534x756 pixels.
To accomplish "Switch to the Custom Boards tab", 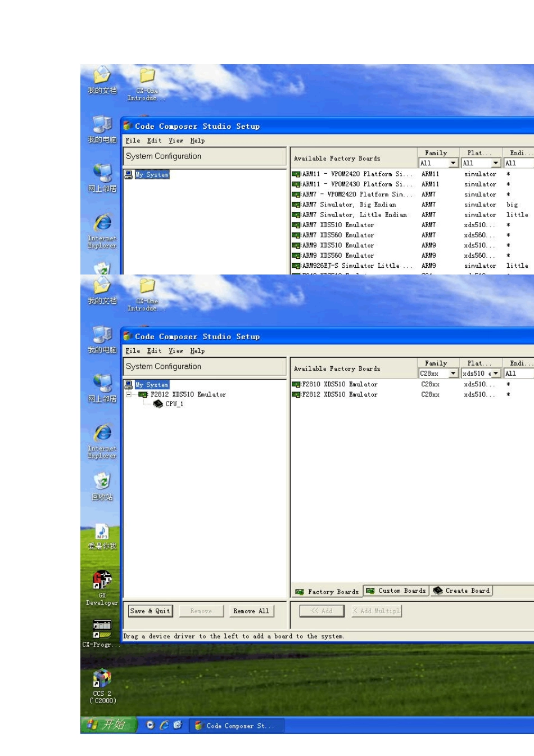I will click(x=396, y=591).
